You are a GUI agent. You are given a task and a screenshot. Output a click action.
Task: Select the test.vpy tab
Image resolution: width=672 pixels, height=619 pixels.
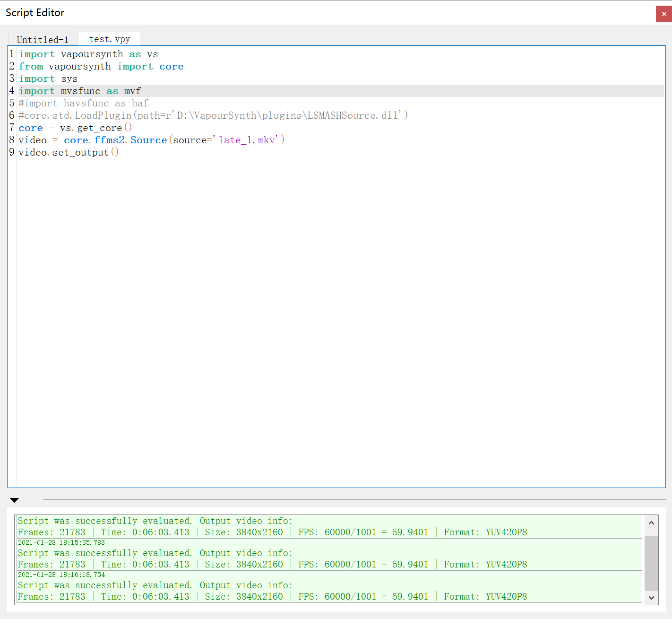[x=109, y=39]
